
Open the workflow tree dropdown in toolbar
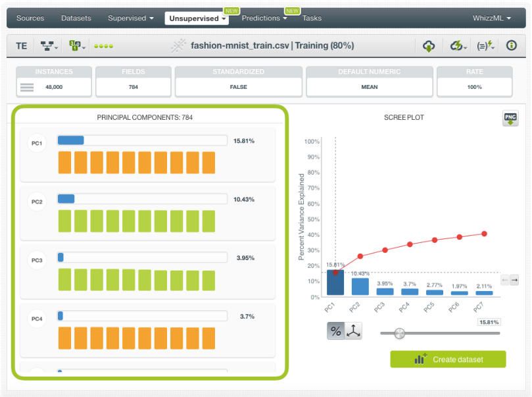[49, 45]
